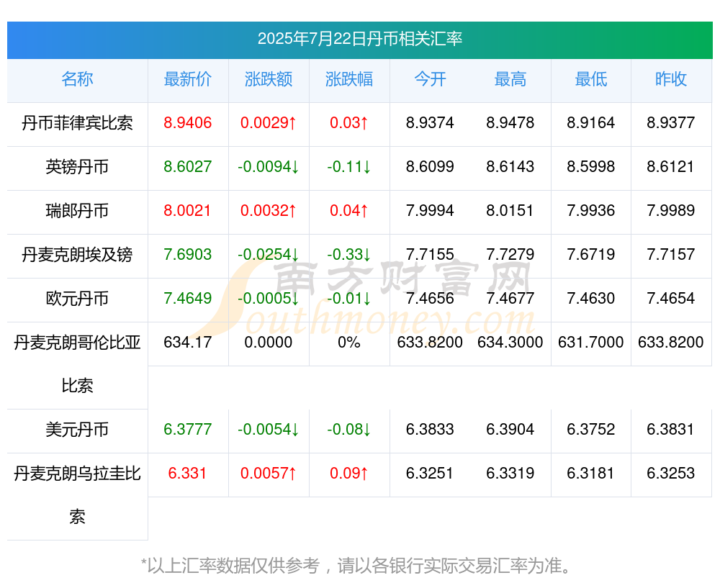Click latest price 7.4649
The height and width of the screenshot is (588, 720).
pyautogui.click(x=187, y=298)
